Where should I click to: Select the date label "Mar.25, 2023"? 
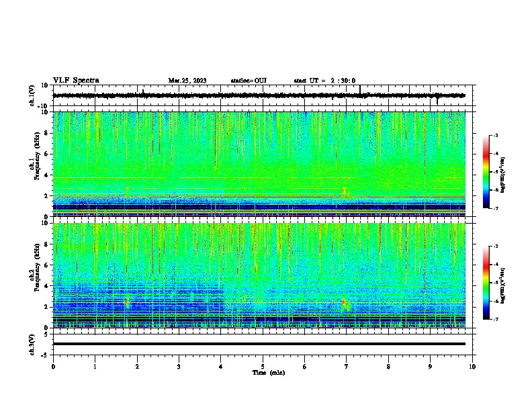[187, 81]
